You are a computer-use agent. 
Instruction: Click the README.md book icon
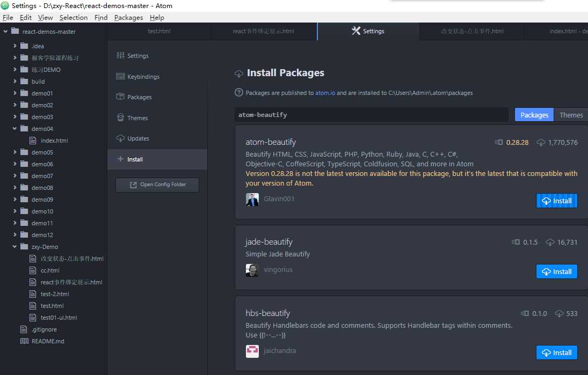pos(24,341)
